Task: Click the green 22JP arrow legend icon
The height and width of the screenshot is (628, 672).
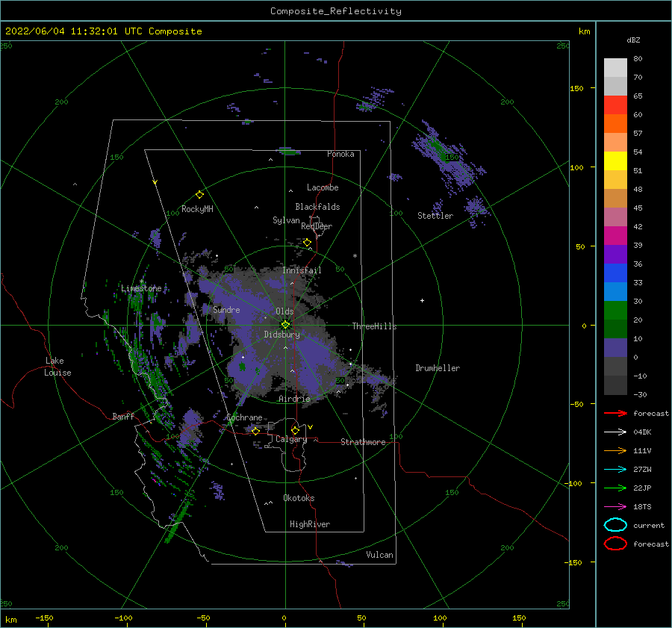Action: pos(615,488)
